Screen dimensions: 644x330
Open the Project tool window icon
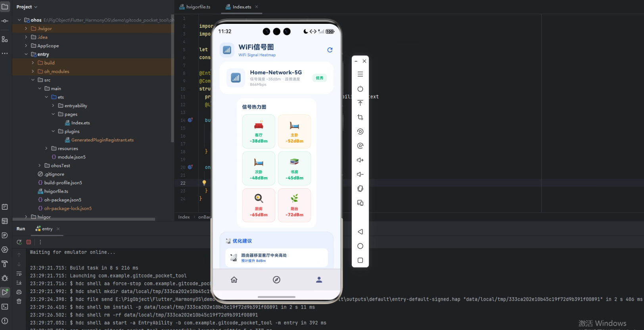point(5,7)
